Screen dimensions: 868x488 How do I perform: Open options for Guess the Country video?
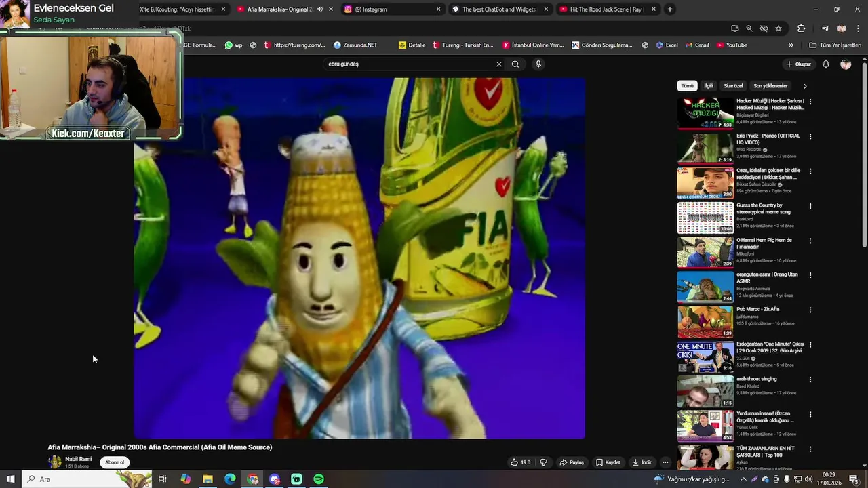point(810,206)
